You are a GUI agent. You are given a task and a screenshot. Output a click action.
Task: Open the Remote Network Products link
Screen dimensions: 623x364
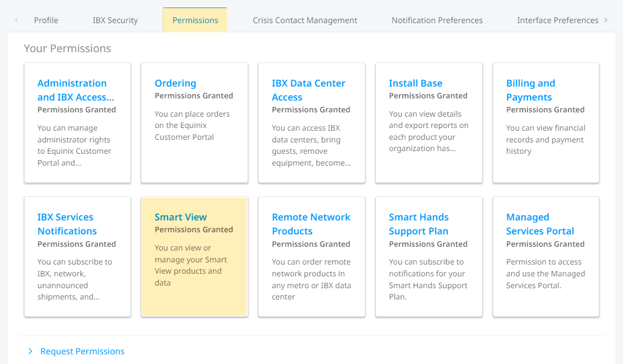(311, 224)
